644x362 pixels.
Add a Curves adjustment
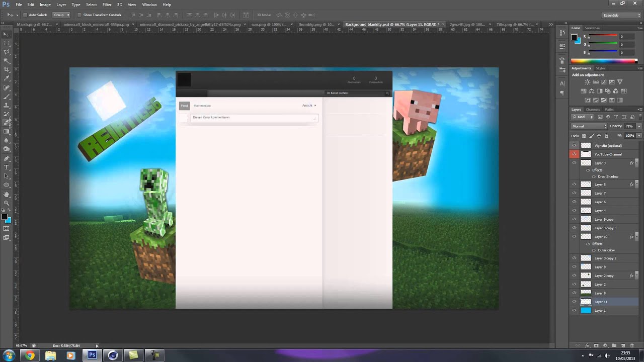point(604,82)
